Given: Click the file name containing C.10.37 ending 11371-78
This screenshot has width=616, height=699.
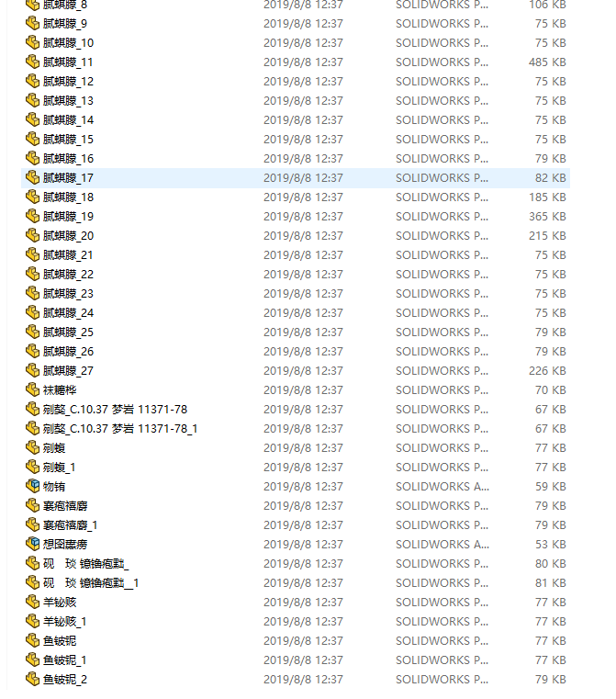Looking at the screenshot, I should [x=115, y=410].
